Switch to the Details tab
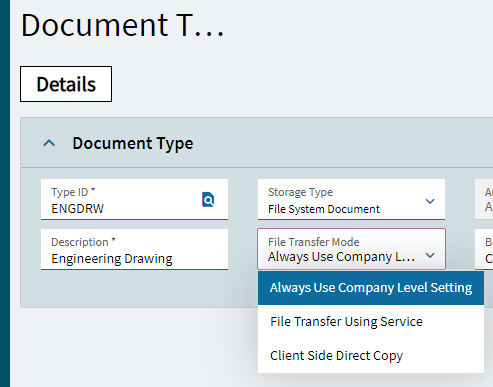 [x=66, y=84]
